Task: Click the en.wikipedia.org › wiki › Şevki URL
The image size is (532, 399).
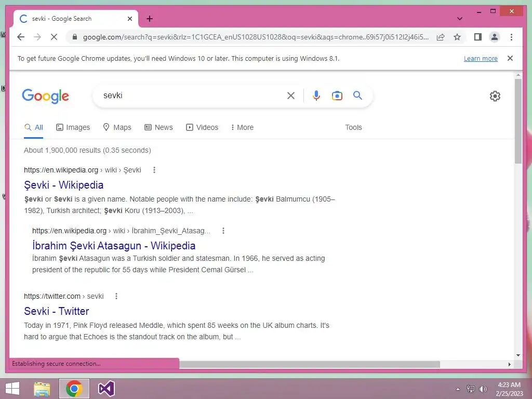Action: [x=83, y=170]
